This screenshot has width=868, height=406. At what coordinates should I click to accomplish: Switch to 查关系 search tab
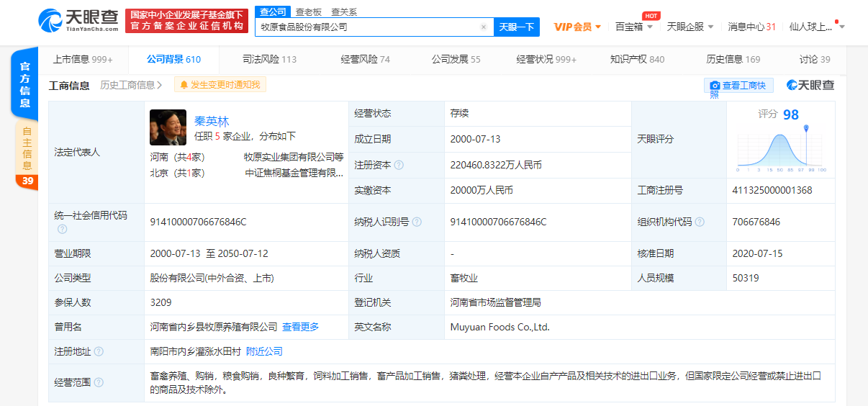click(x=344, y=12)
